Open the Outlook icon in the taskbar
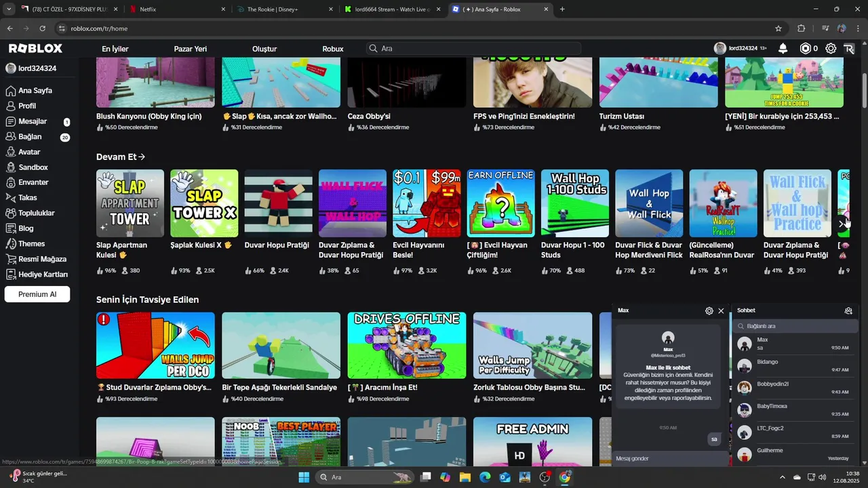Viewport: 868px width, 488px height. 505,477
